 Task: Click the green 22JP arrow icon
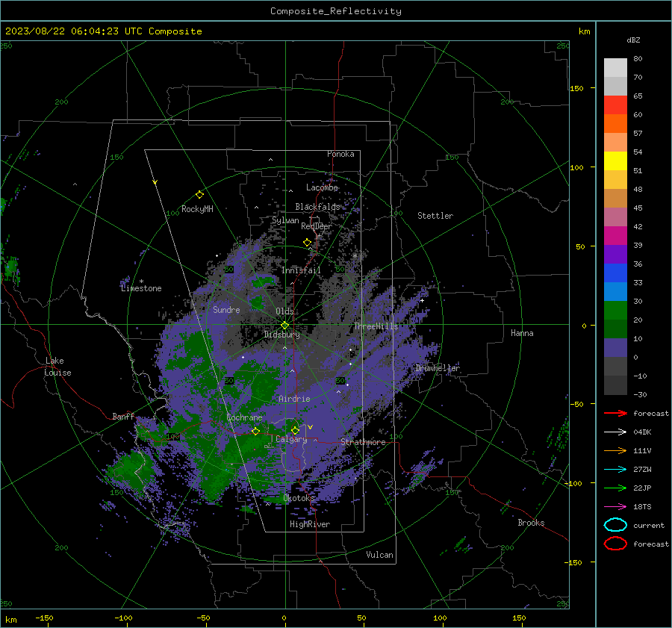coord(615,488)
